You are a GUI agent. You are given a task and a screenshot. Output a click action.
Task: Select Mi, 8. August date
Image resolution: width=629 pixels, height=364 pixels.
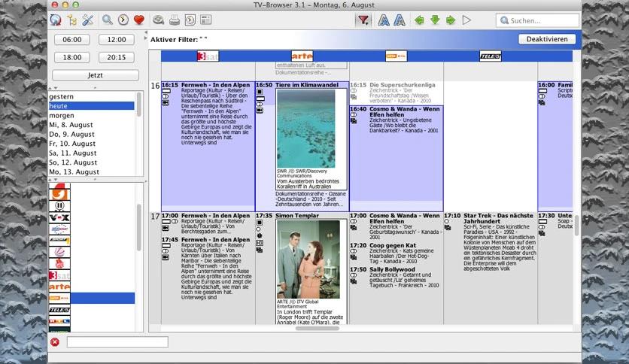(x=92, y=125)
